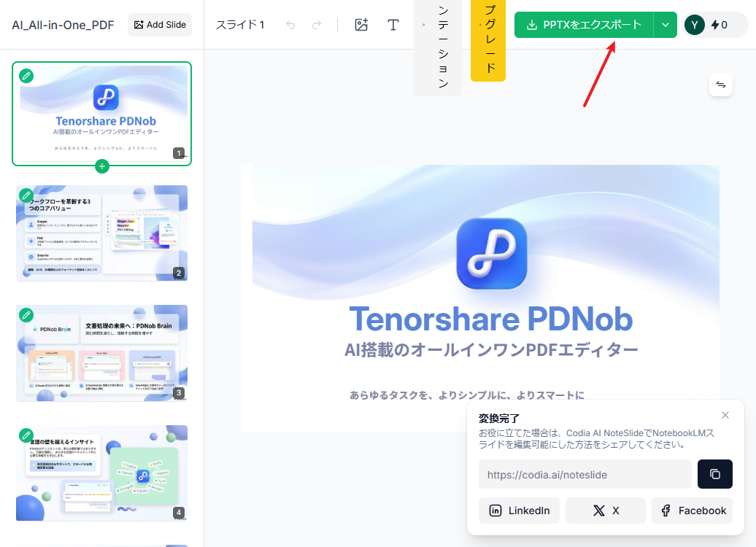This screenshot has height=547, width=756.
Task: Open the Y user avatar menu
Action: pyautogui.click(x=694, y=25)
